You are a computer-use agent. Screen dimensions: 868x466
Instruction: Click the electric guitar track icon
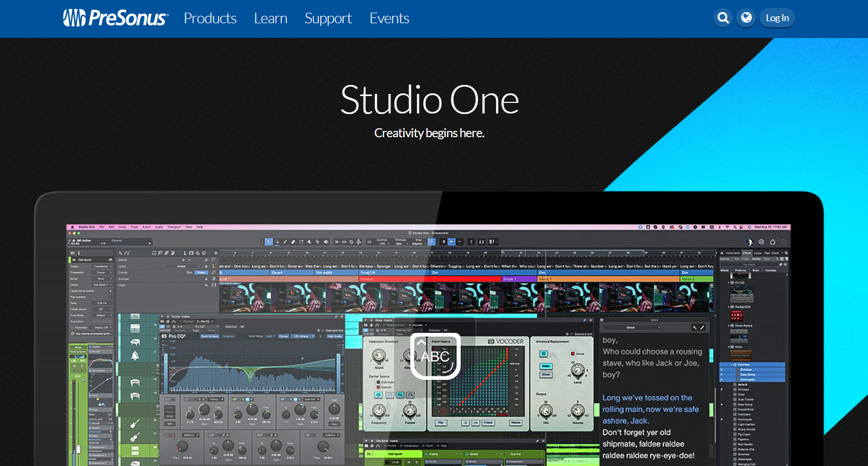point(135,423)
